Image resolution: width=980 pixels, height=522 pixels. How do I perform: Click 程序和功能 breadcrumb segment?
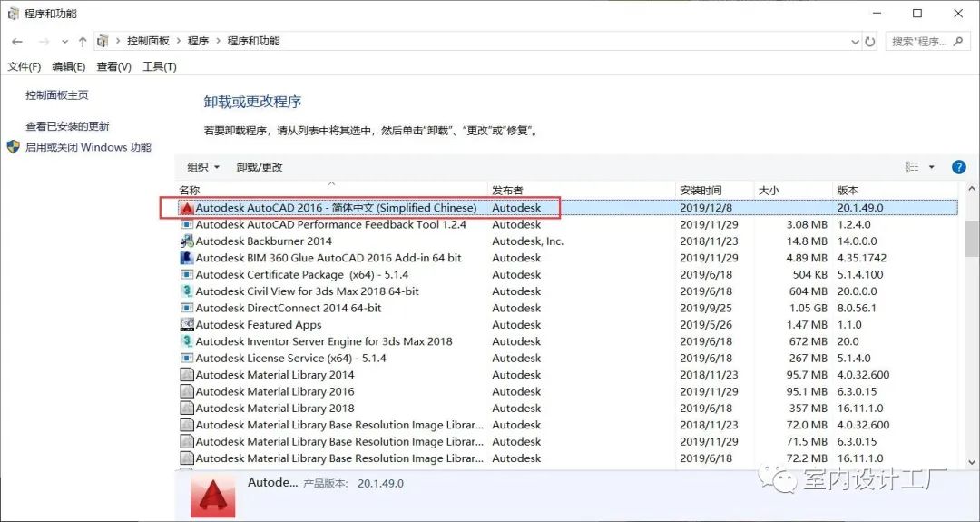pos(253,41)
